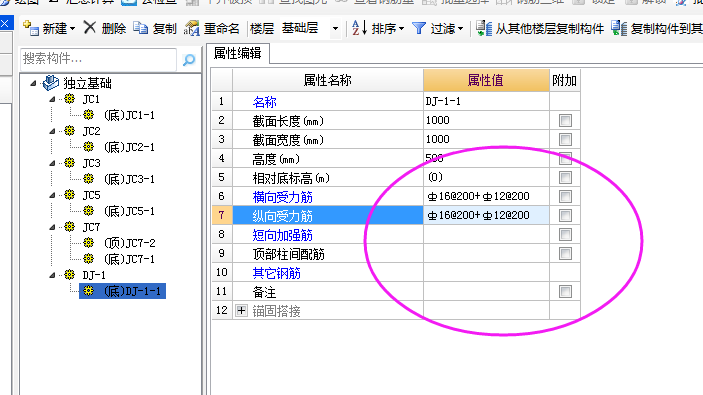Open the 基础层 floor dropdown
This screenshot has height=395, width=703.
tap(335, 29)
